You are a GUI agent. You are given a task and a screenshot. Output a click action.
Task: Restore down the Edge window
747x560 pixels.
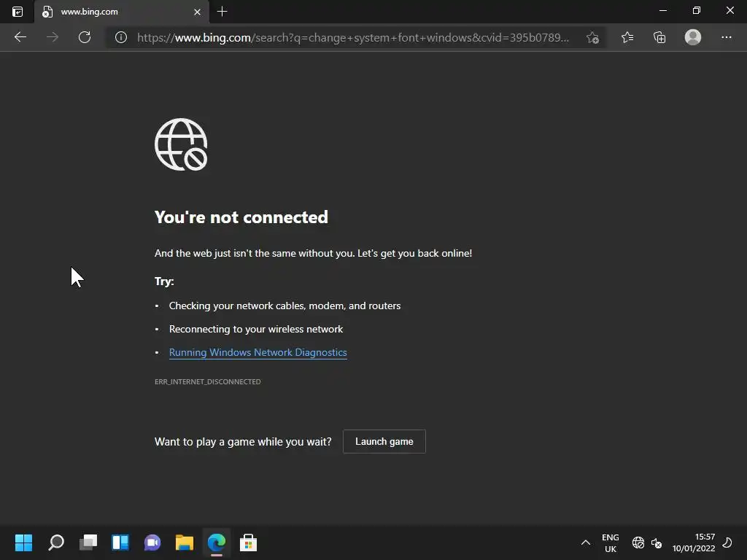(x=697, y=10)
